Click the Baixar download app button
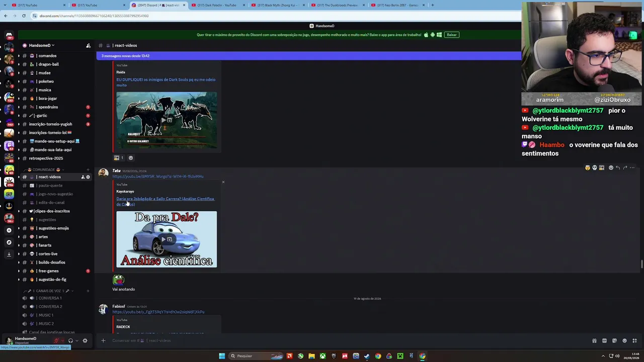This screenshot has width=644, height=362. coord(451,35)
